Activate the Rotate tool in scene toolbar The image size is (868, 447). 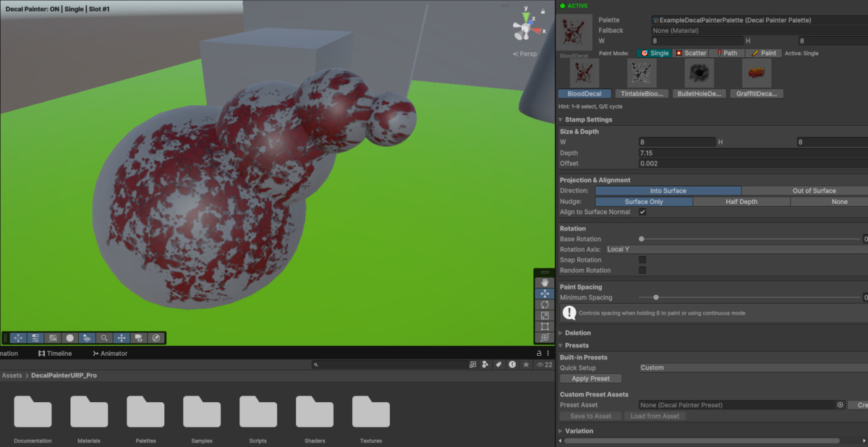pos(545,305)
